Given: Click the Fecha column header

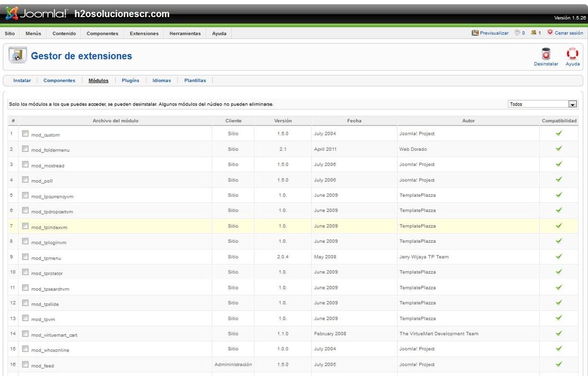Looking at the screenshot, I should [x=354, y=120].
